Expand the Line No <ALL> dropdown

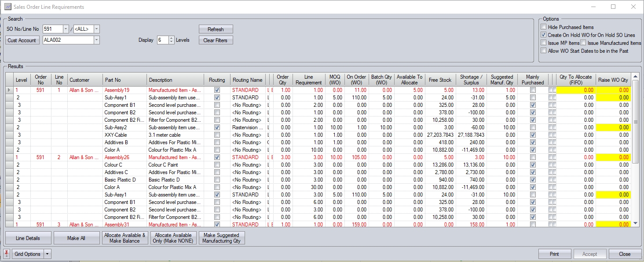click(97, 29)
